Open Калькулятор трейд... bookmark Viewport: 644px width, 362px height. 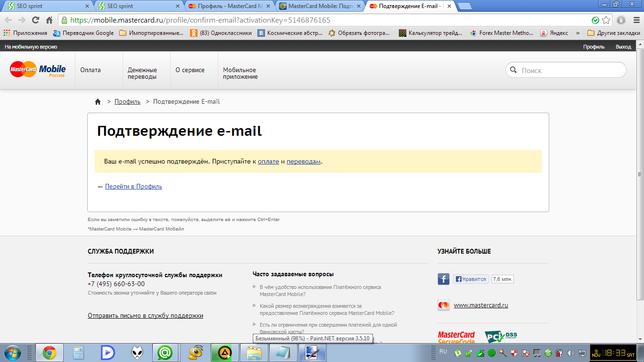pyautogui.click(x=431, y=33)
